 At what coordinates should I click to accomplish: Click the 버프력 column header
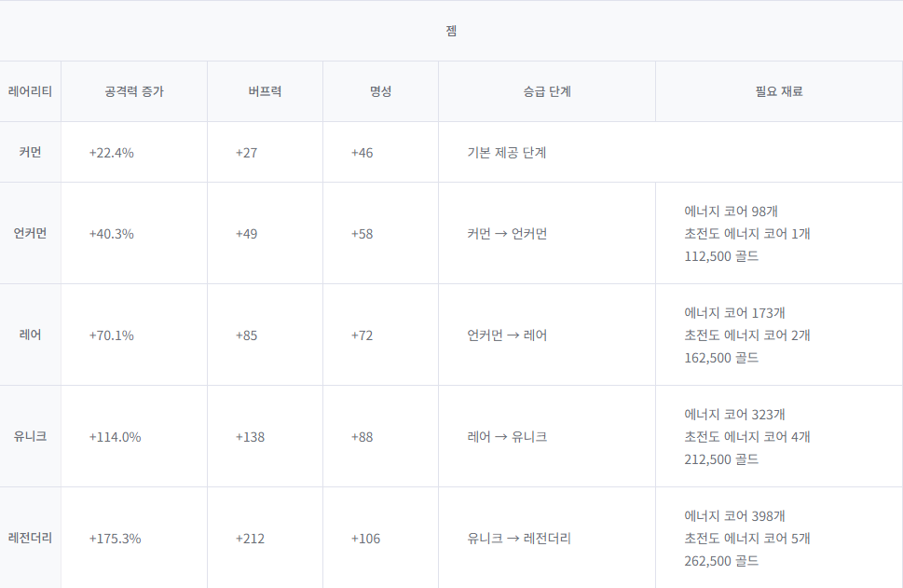(265, 91)
